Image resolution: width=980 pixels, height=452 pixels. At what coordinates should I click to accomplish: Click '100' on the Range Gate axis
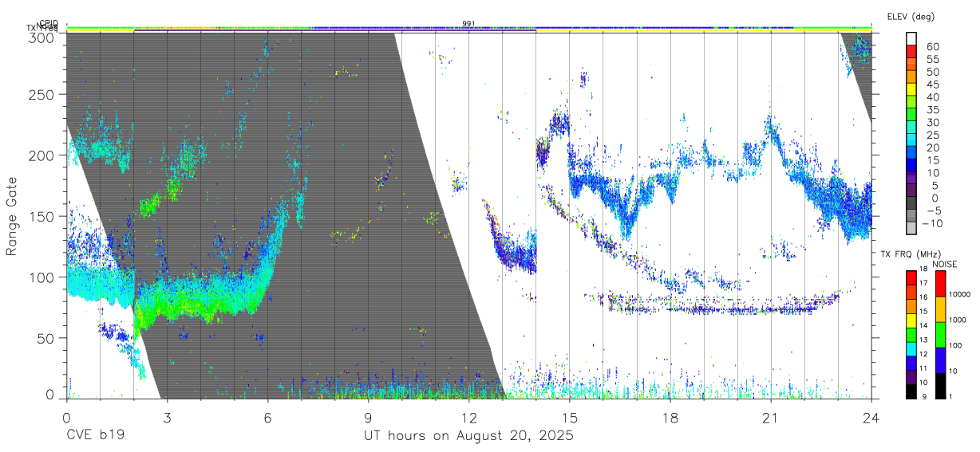[43, 277]
